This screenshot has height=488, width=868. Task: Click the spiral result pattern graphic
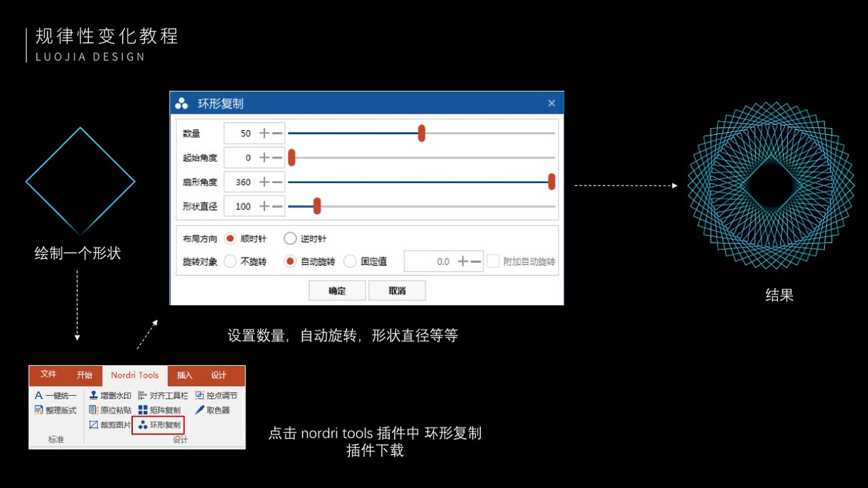pyautogui.click(x=770, y=185)
